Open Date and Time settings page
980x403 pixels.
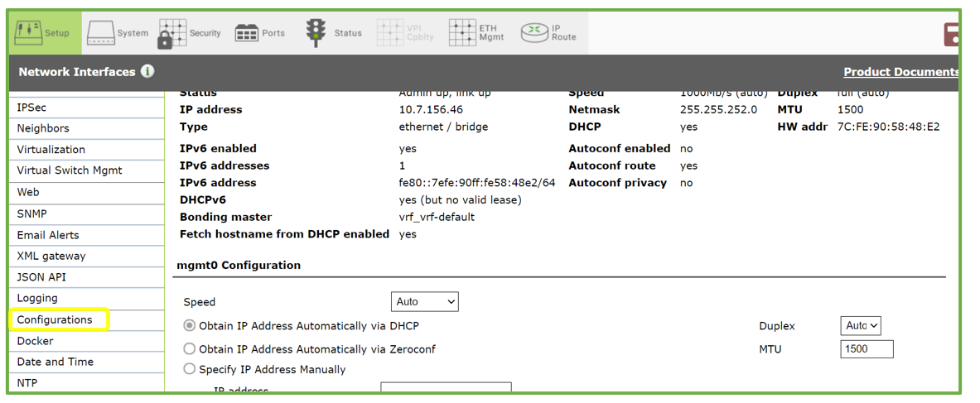[x=56, y=362]
